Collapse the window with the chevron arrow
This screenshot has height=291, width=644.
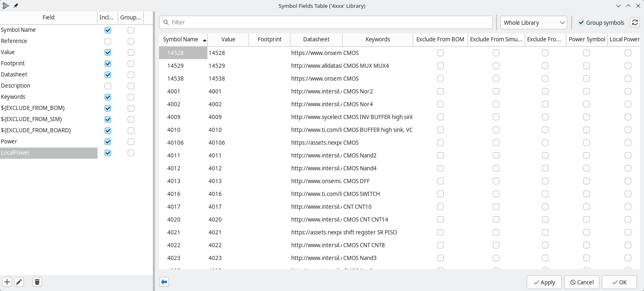[618, 6]
